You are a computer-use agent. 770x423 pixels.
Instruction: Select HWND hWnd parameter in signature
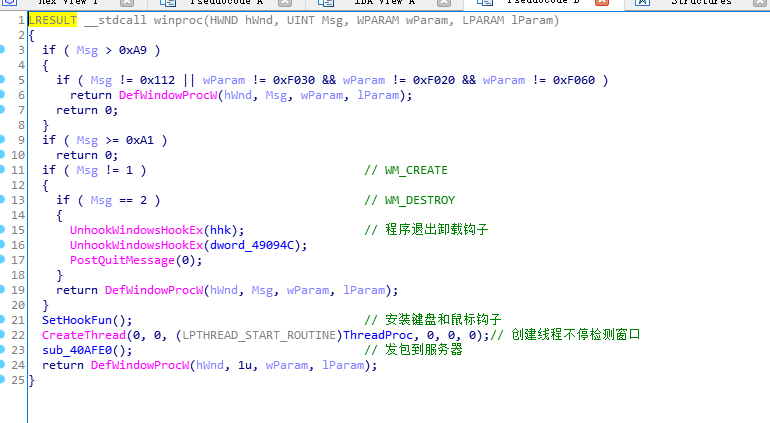click(x=241, y=20)
